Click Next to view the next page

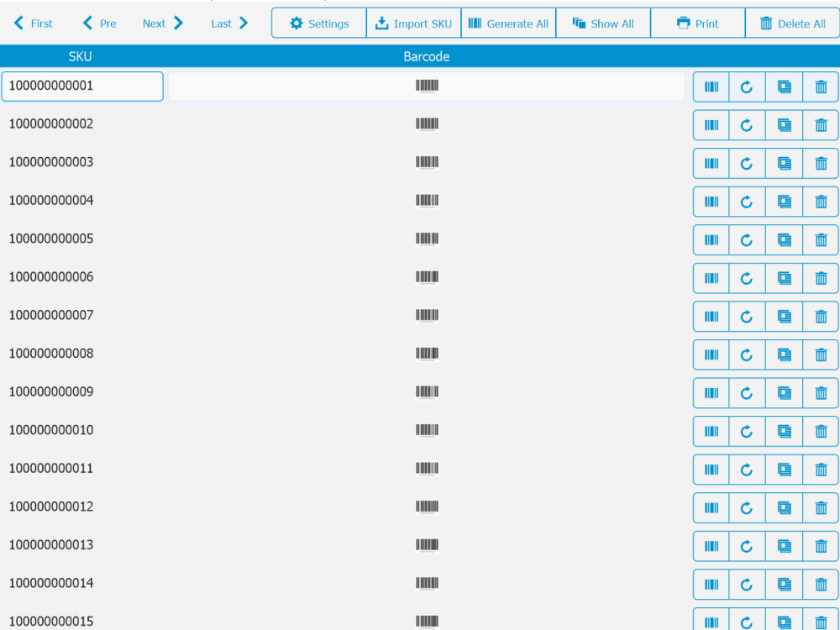pos(161,23)
